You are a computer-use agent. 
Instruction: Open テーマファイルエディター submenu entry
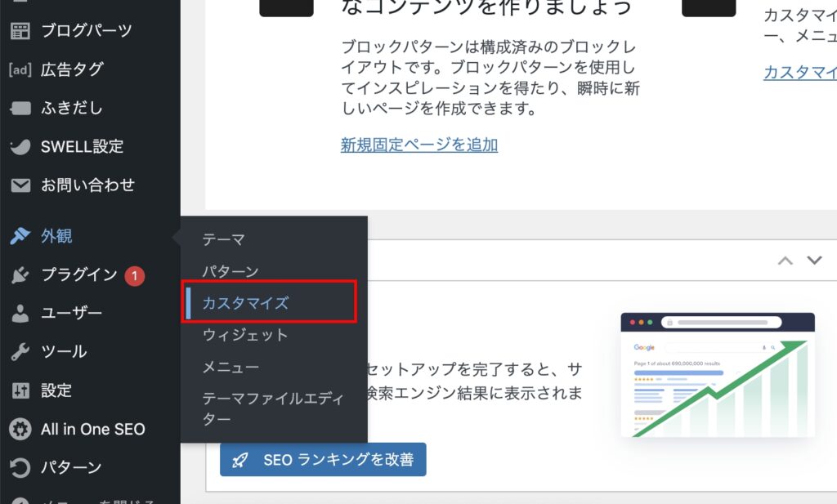273,408
